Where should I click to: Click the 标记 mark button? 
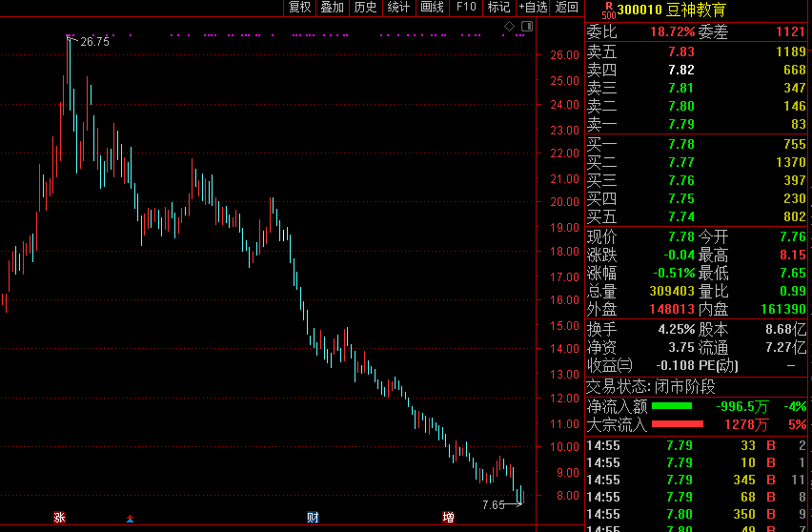click(x=498, y=8)
